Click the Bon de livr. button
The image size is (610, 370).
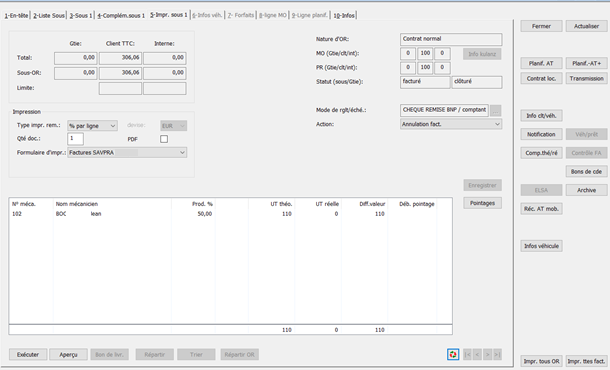109,354
